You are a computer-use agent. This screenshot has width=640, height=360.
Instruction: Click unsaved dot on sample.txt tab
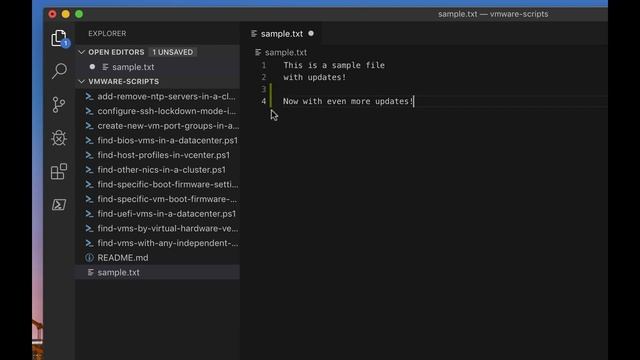[x=311, y=33]
